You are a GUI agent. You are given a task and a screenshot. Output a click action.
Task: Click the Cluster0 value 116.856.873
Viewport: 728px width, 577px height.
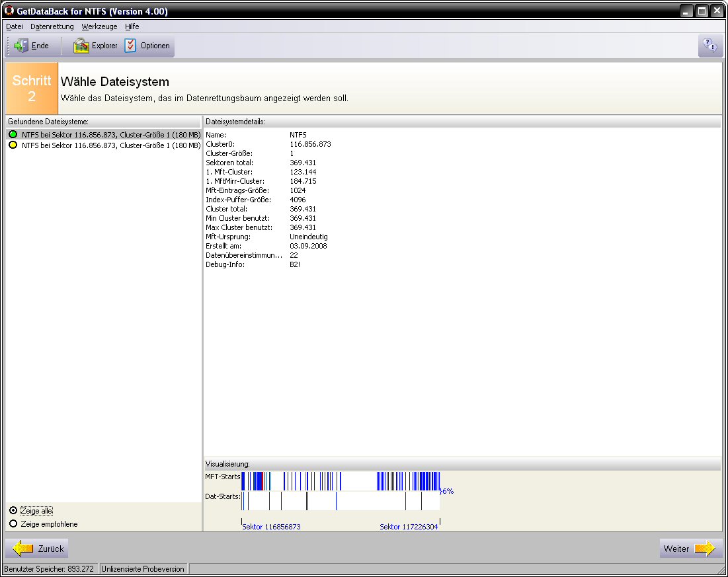(310, 144)
